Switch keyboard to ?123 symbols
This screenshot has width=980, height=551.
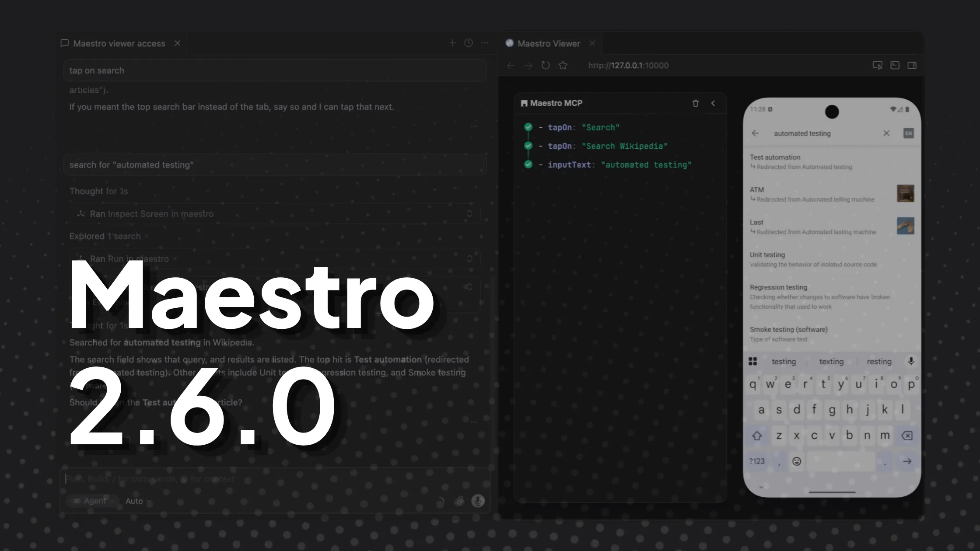tap(757, 461)
